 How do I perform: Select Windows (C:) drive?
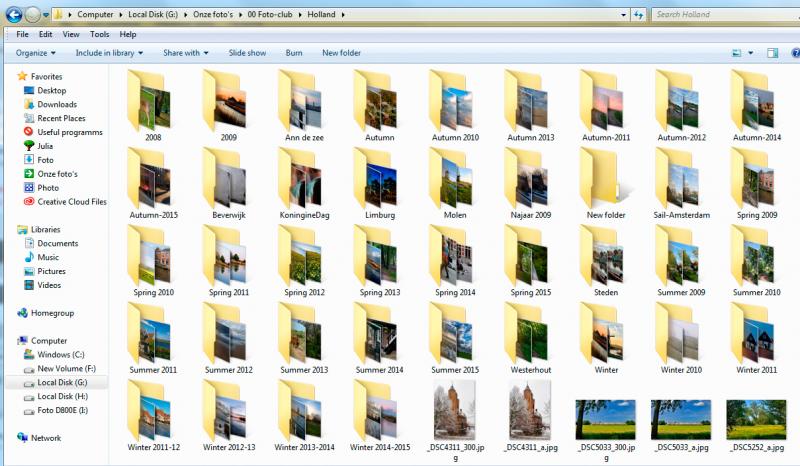(61, 354)
